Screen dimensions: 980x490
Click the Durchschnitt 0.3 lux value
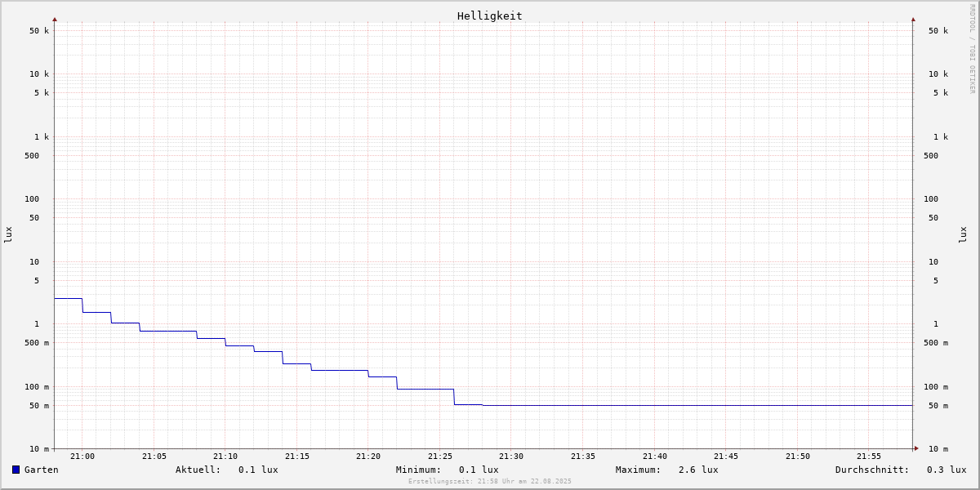click(947, 470)
